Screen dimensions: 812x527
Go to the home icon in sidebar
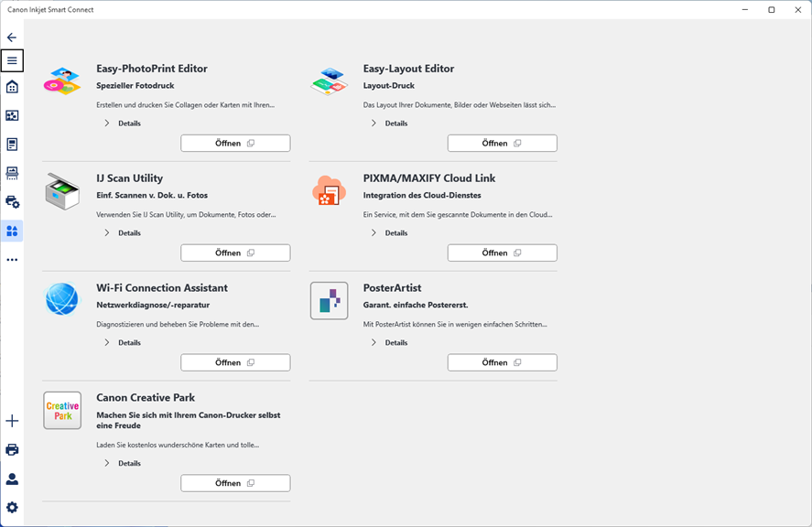(x=12, y=86)
